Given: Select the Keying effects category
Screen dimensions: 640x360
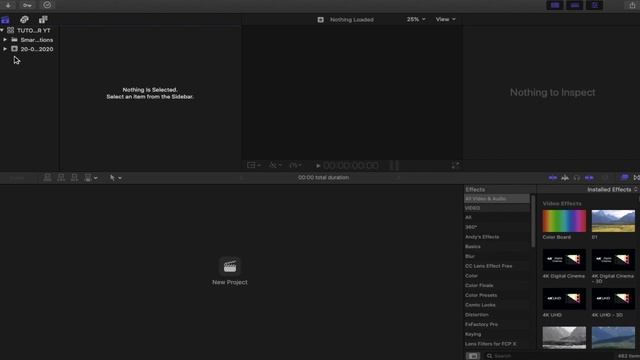Looking at the screenshot, I should pos(497,334).
